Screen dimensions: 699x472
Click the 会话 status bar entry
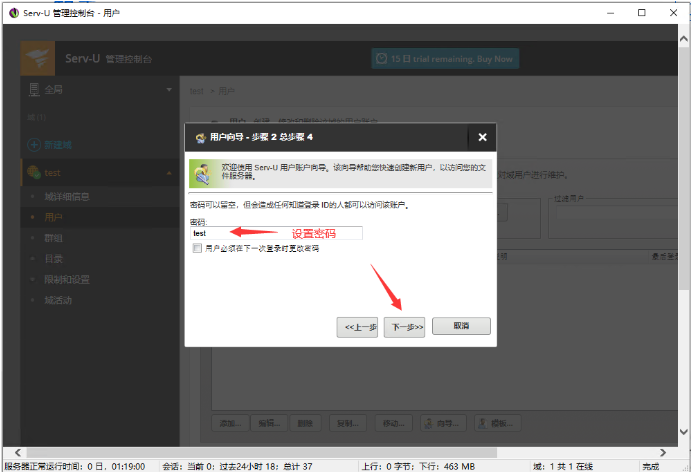click(x=237, y=466)
